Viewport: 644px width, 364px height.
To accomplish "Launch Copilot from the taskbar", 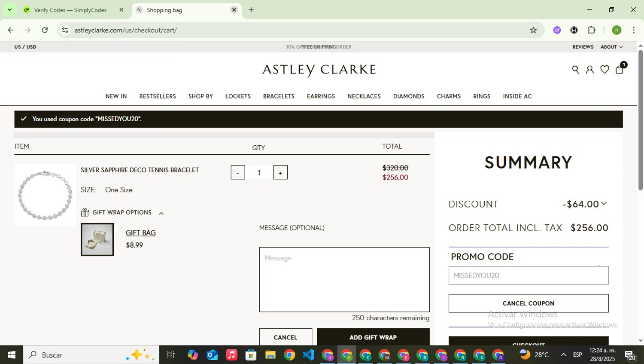I will click(x=193, y=355).
